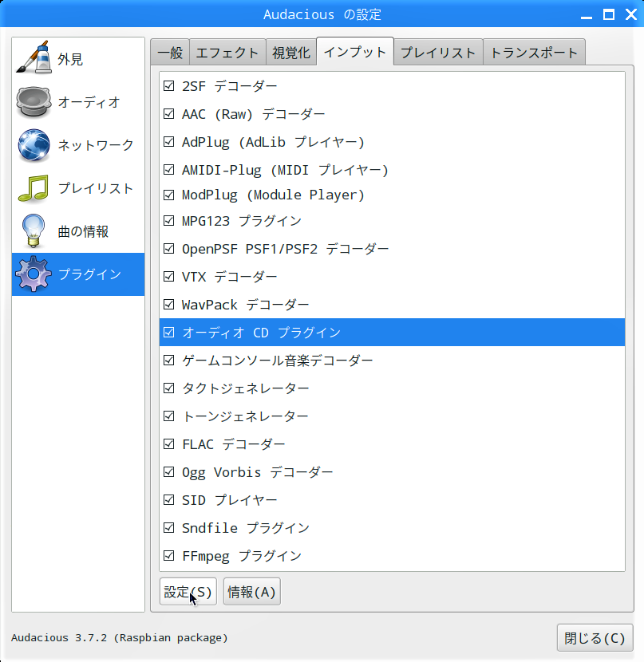Screen dimensions: 644x662
Task: Minimize the Audacious settings window
Action: (589, 14)
